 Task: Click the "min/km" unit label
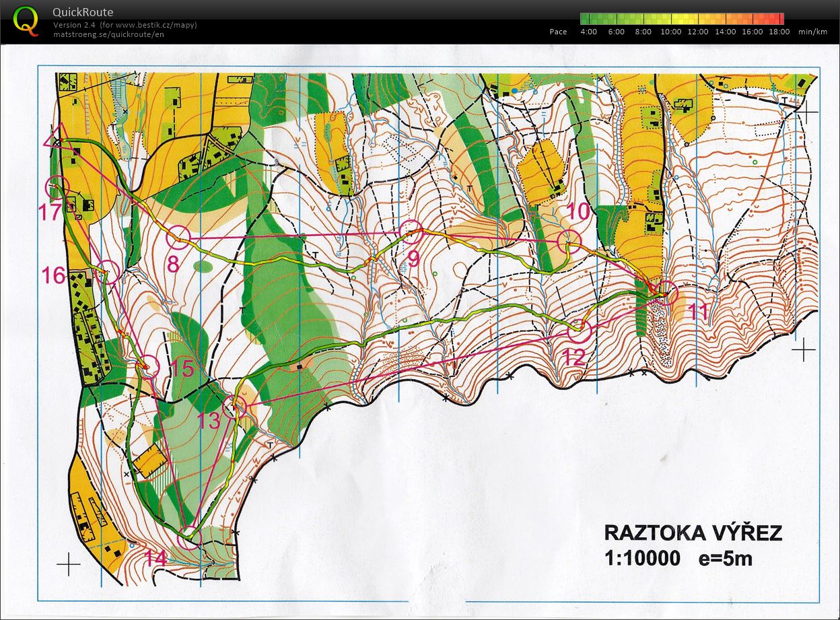812,32
